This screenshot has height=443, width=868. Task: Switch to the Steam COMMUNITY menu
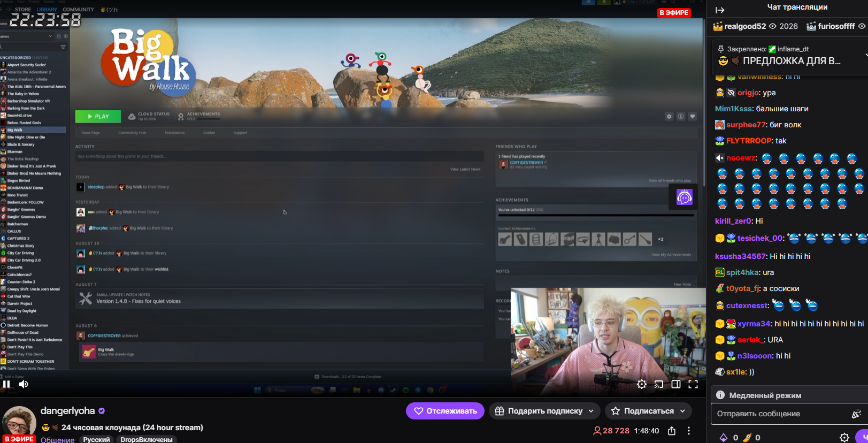coord(78,10)
